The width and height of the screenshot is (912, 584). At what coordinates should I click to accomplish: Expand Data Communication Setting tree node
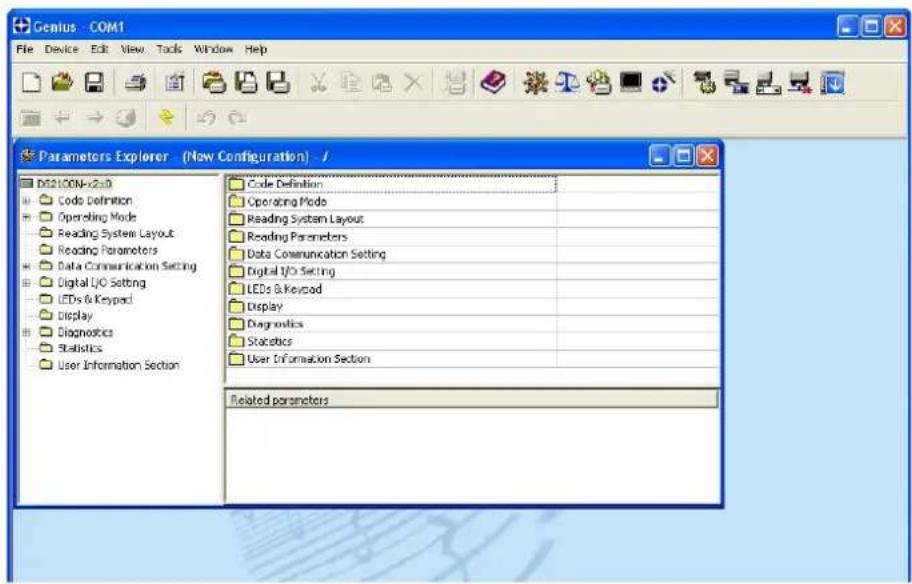coord(26,266)
